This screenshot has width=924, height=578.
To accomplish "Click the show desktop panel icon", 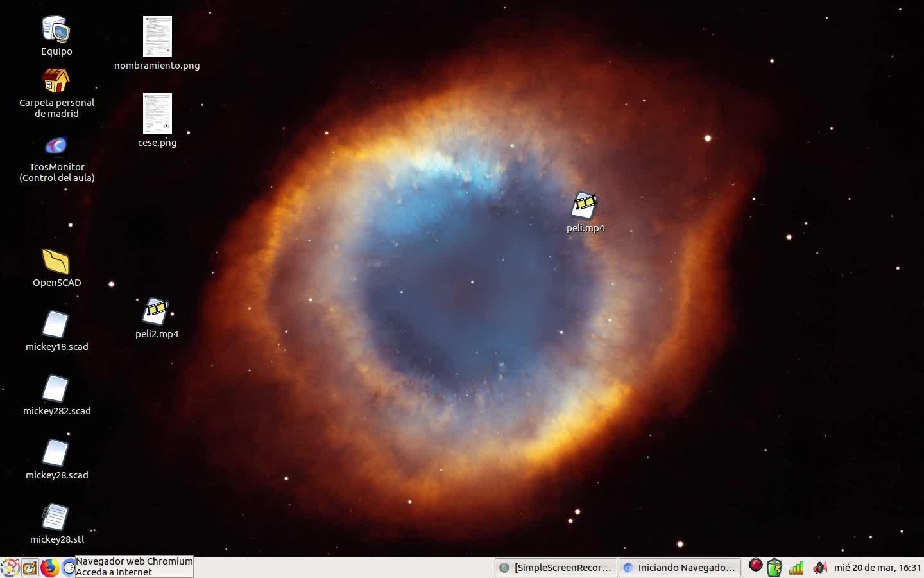I will click(30, 568).
